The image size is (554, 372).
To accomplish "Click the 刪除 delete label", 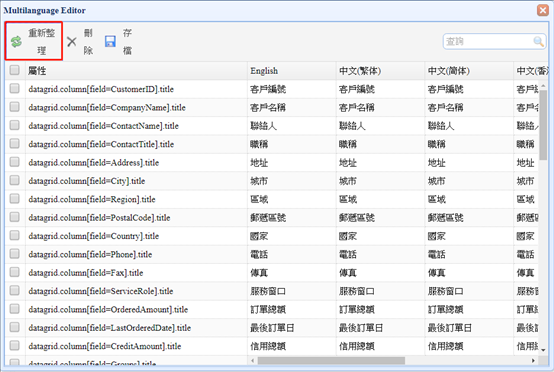I will [88, 42].
